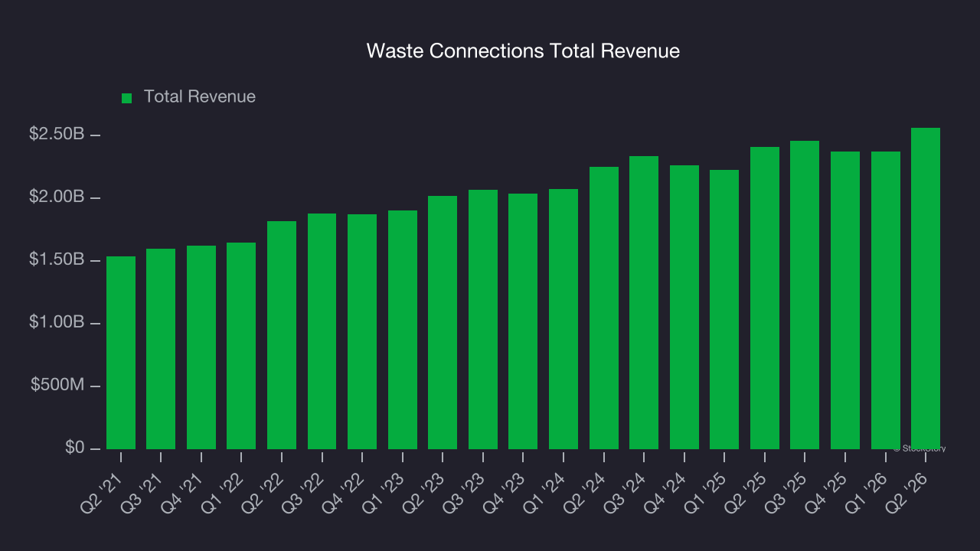Select the revenue bar for Q2 '21
Screen dimensions: 980x551
(x=121, y=353)
